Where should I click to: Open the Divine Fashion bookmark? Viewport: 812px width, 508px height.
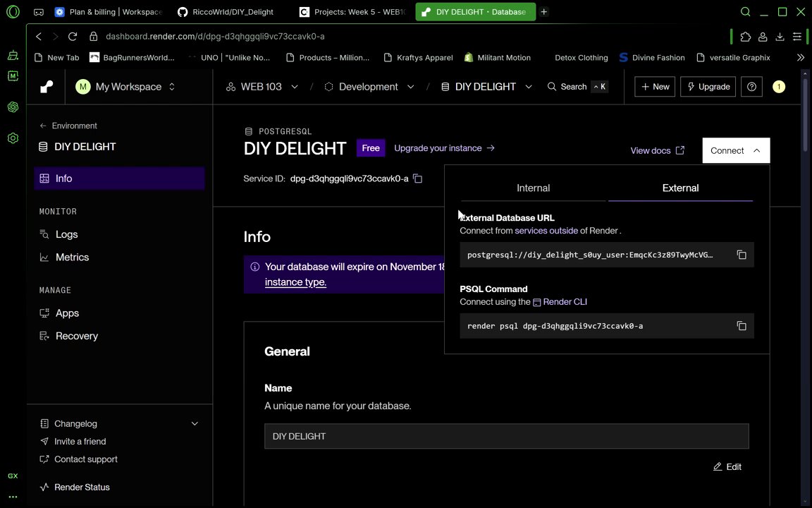[652, 58]
